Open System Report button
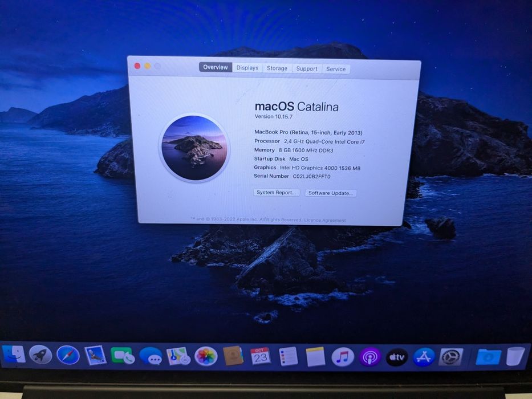Image resolution: width=532 pixels, height=399 pixels. pyautogui.click(x=277, y=193)
